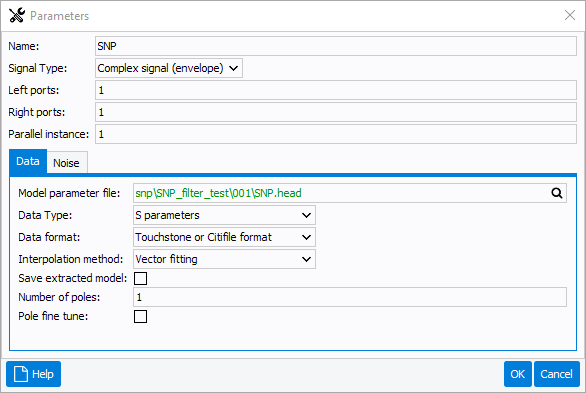Close the Parameters dialog with the X
This screenshot has width=586, height=393.
[x=570, y=15]
